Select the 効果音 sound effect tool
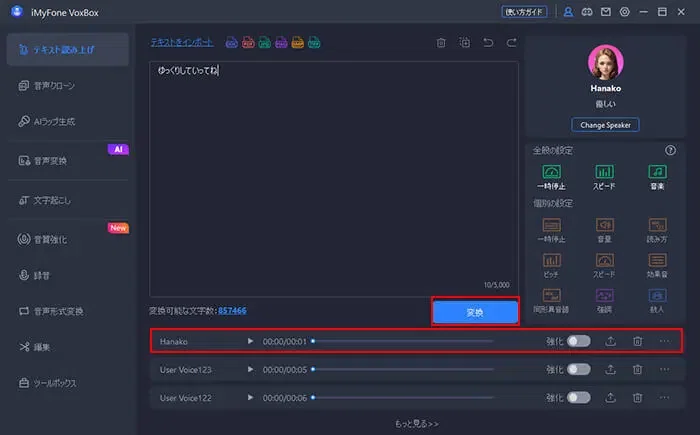700x435 pixels. tap(657, 265)
